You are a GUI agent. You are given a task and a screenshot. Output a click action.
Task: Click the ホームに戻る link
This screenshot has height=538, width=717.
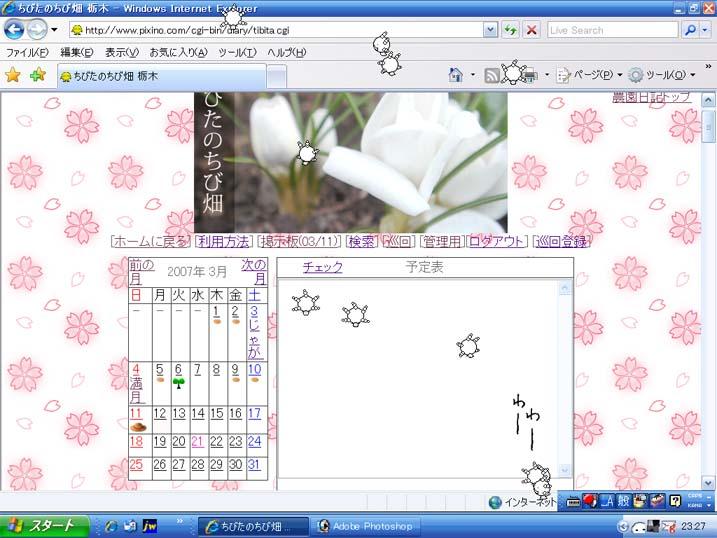[150, 241]
